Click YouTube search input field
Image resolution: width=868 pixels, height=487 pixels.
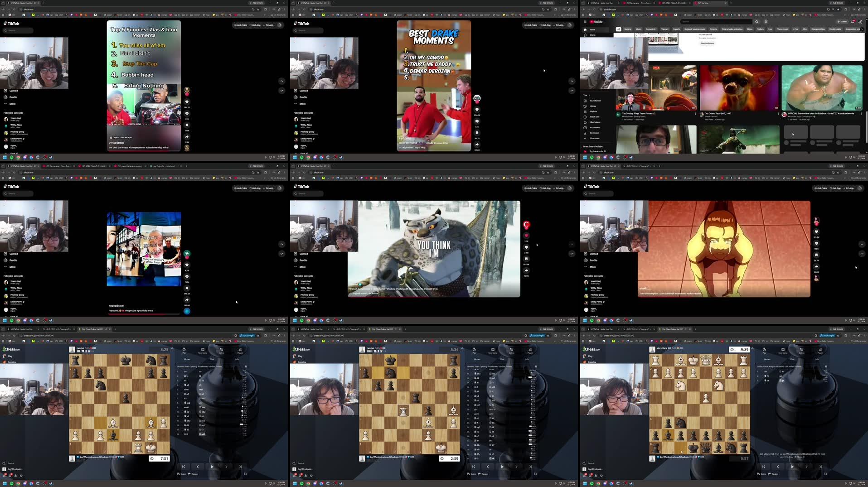pos(716,22)
